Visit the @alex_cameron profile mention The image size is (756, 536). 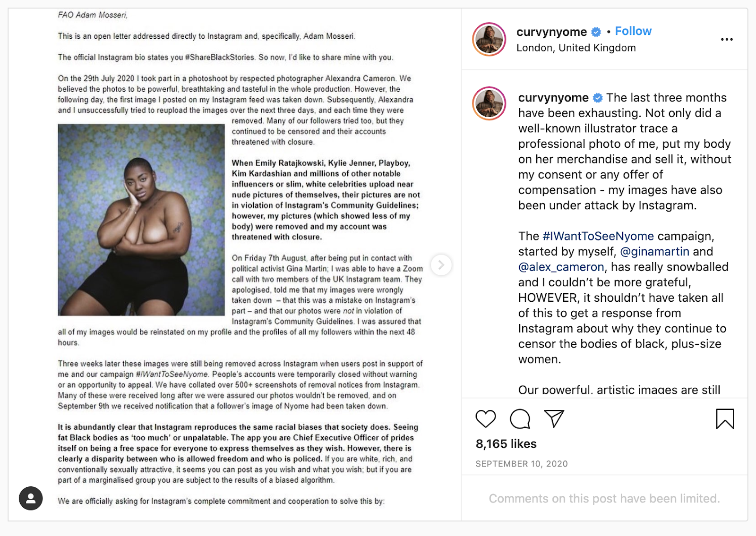point(561,267)
